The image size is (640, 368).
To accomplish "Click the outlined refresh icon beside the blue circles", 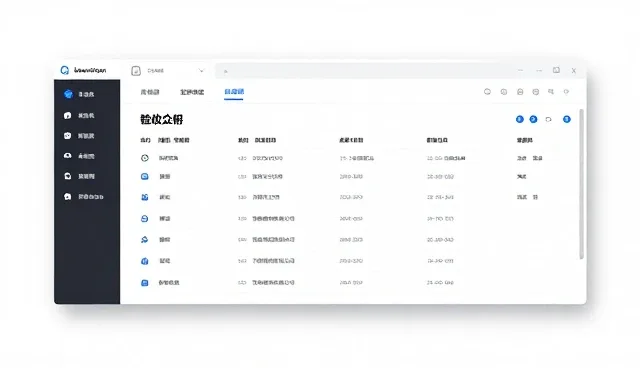I will pyautogui.click(x=549, y=120).
